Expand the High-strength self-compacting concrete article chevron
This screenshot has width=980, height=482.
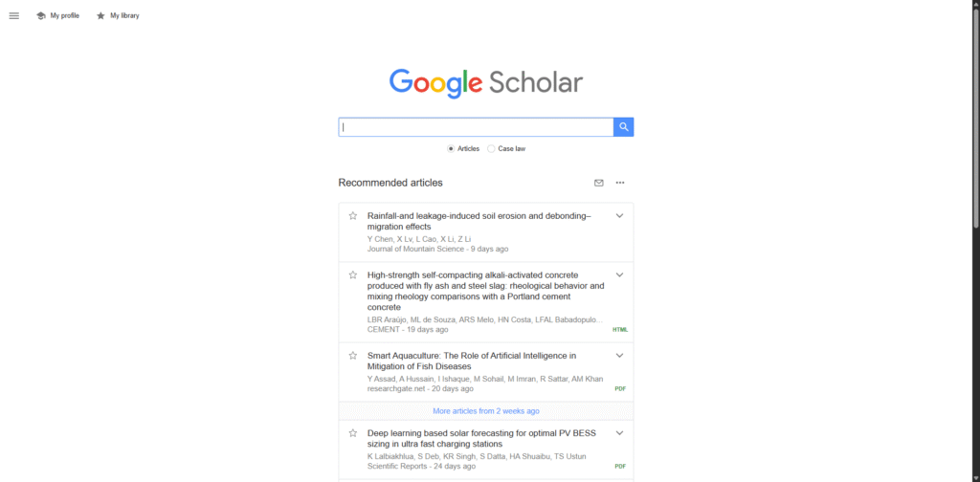[x=619, y=275]
